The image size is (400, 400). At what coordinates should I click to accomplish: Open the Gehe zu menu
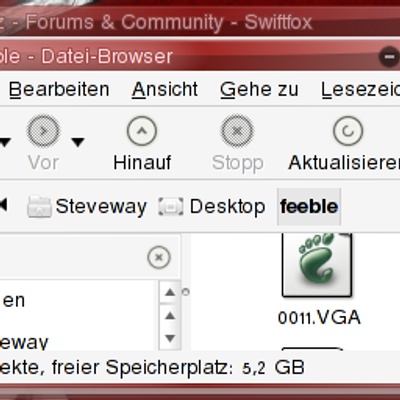(x=259, y=89)
